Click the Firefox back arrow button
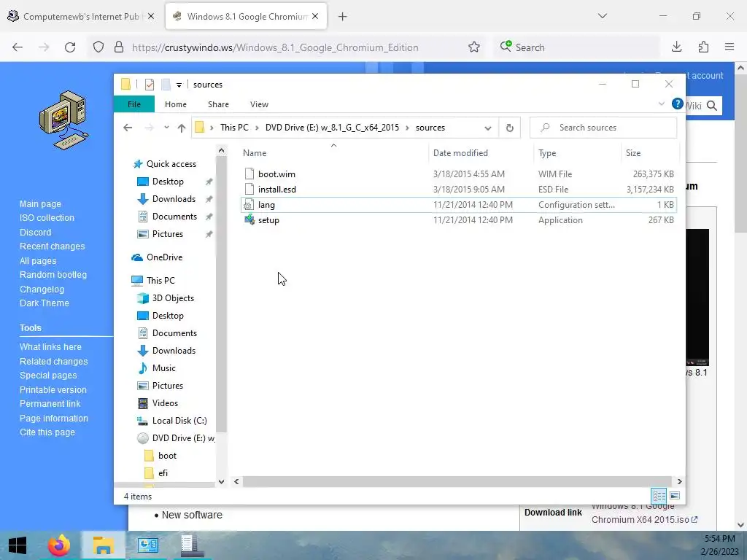 [18, 47]
